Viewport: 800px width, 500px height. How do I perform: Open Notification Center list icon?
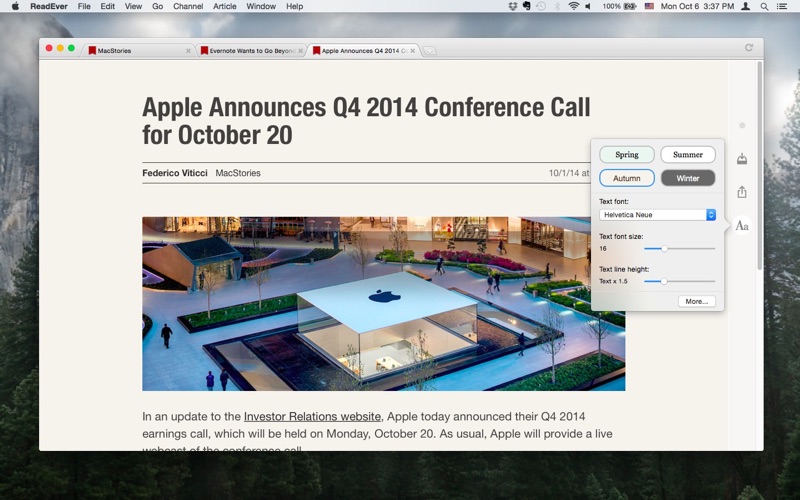tap(782, 6)
